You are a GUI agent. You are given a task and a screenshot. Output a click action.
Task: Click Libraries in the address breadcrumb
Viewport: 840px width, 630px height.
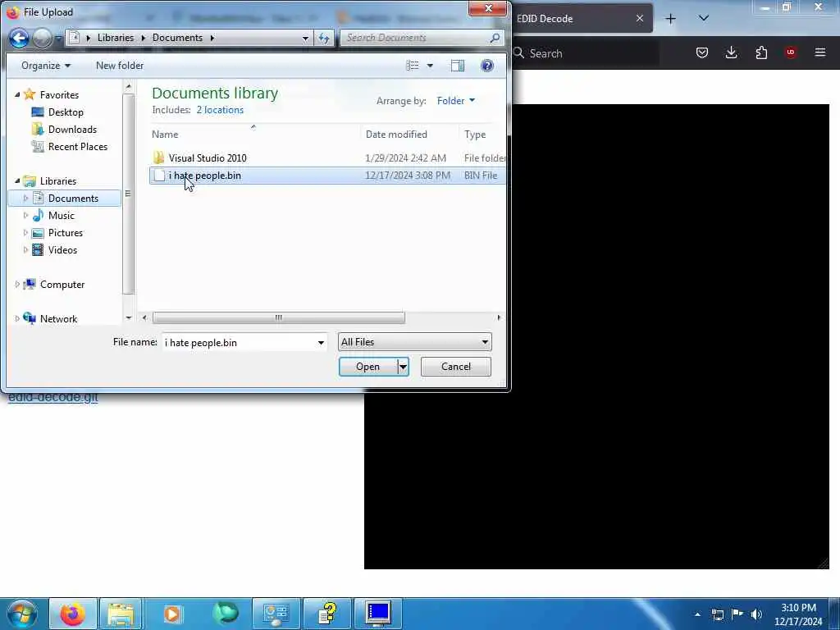point(116,38)
